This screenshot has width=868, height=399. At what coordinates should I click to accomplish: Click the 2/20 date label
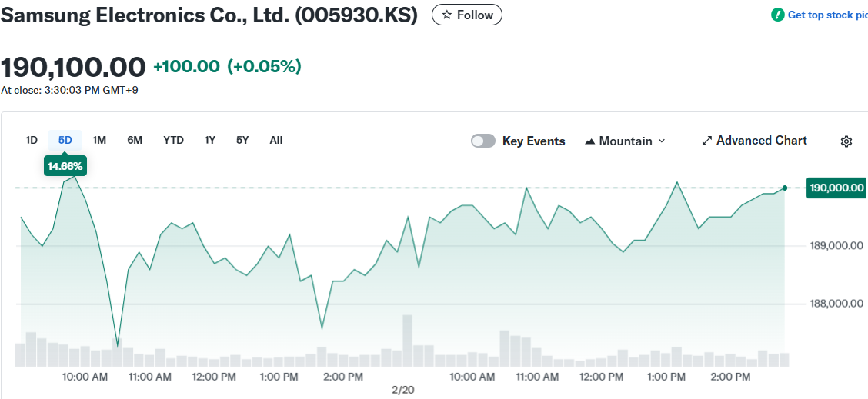click(403, 390)
